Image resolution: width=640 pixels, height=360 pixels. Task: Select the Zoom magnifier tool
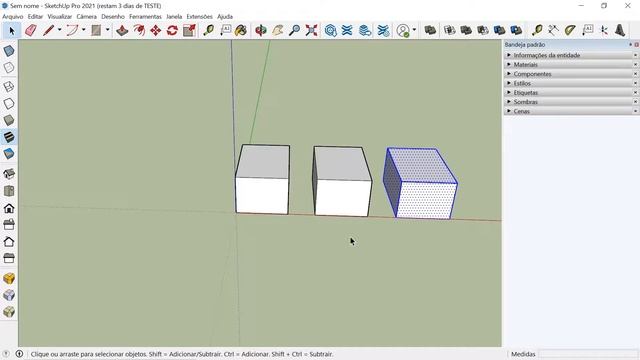[294, 31]
